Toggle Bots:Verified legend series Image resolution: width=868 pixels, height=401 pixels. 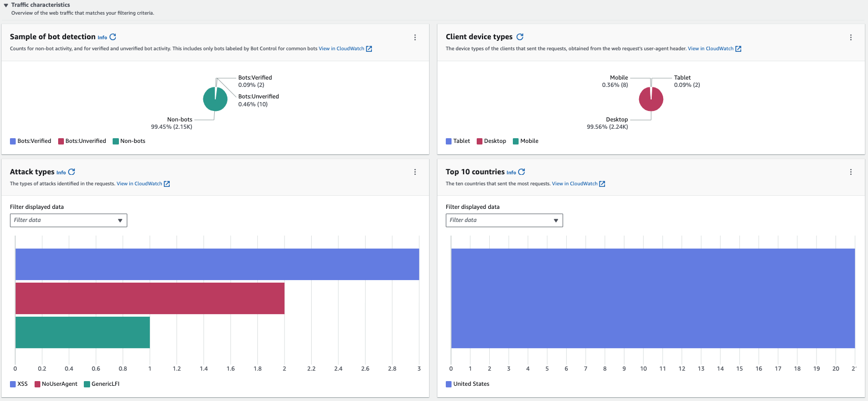pyautogui.click(x=31, y=141)
